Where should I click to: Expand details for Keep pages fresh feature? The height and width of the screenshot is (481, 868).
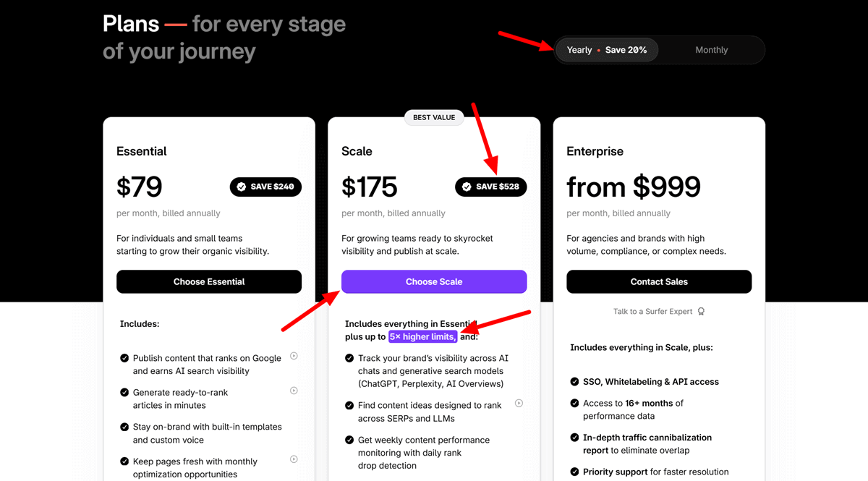294,460
